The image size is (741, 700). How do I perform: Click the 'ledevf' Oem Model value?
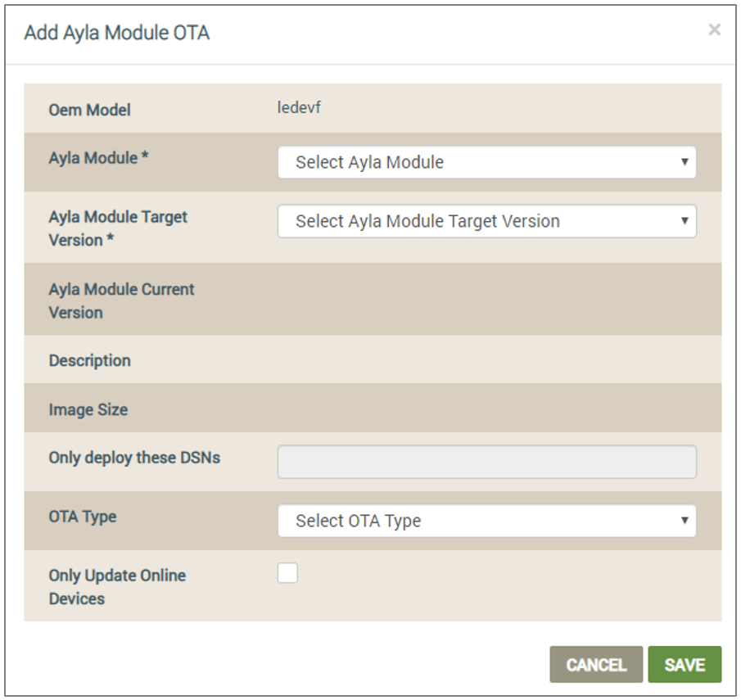point(299,107)
